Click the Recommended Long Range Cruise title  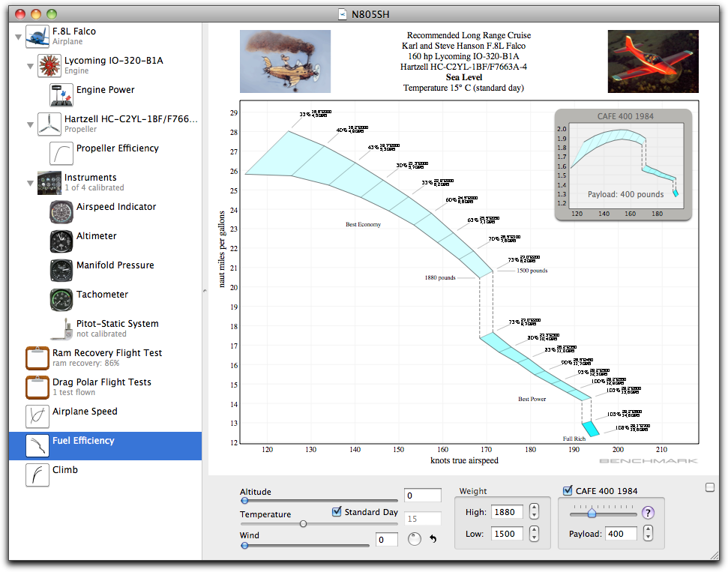coord(469,35)
